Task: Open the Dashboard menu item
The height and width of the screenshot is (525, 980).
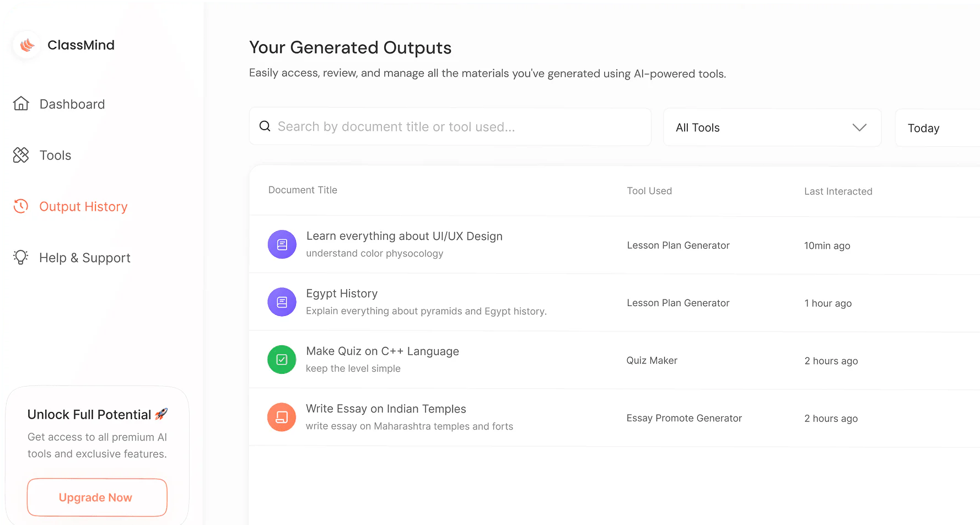Action: [x=72, y=104]
